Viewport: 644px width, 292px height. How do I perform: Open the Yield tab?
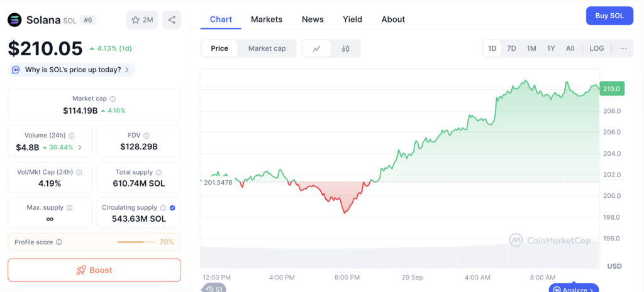click(x=352, y=19)
